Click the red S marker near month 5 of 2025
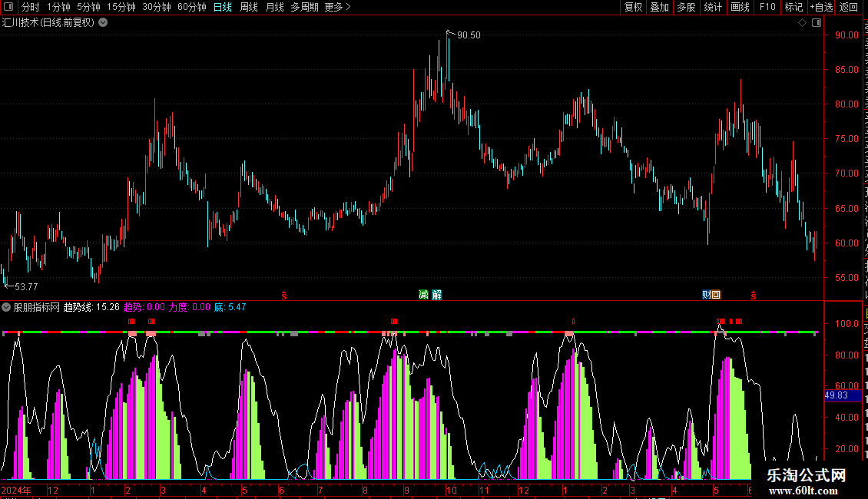The height and width of the screenshot is (499, 868). (754, 296)
